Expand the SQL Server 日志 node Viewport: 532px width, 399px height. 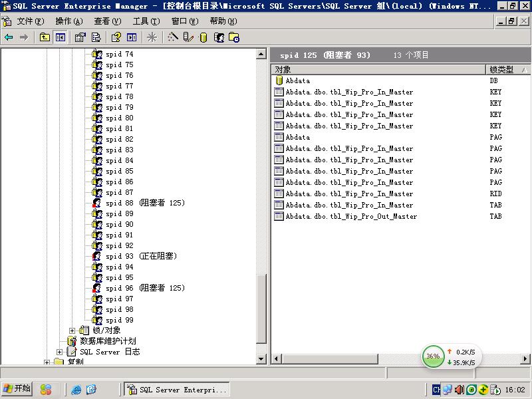coord(59,352)
